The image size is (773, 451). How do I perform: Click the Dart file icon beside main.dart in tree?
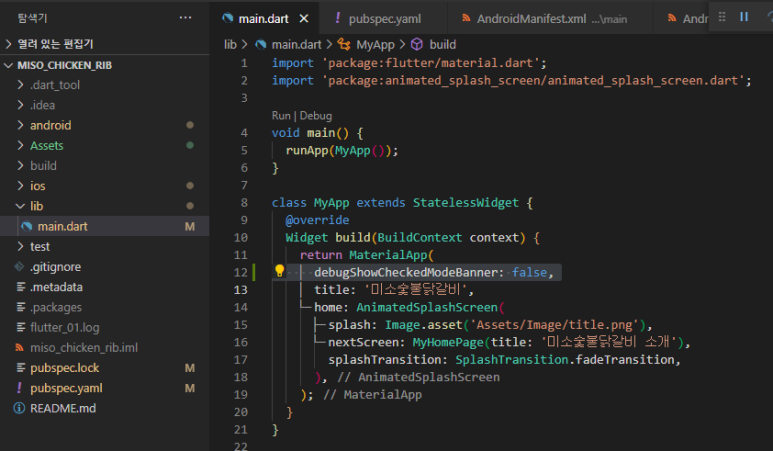(x=27, y=226)
